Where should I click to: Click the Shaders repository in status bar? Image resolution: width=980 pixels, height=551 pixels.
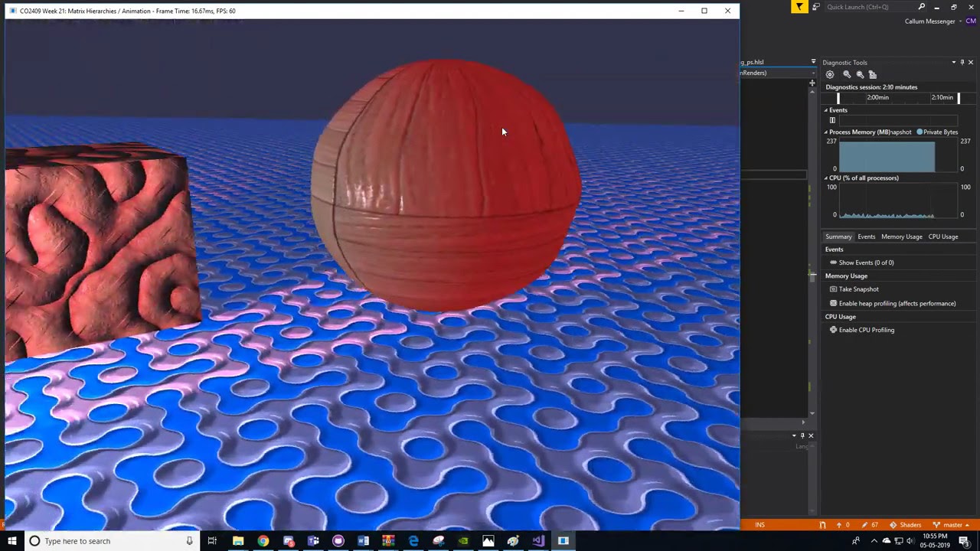(905, 525)
